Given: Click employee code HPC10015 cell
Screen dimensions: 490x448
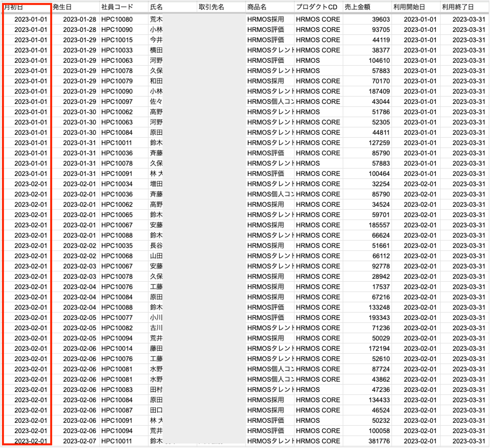Looking at the screenshot, I should click(x=117, y=40).
